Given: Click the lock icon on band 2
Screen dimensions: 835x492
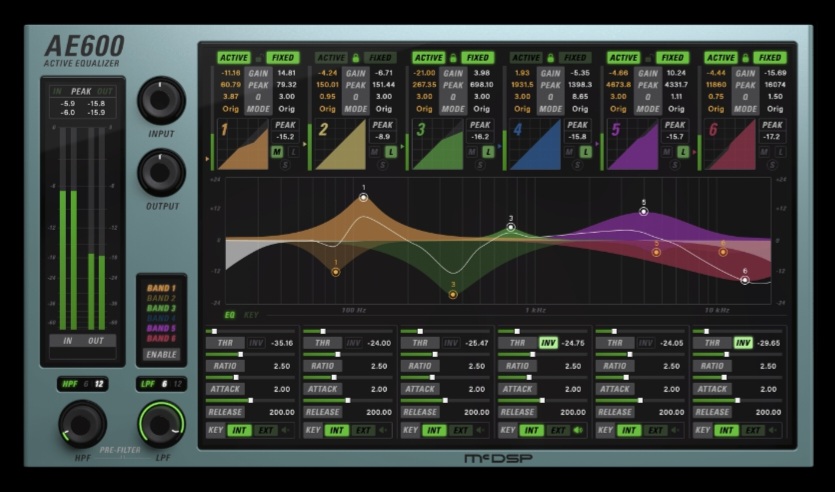Looking at the screenshot, I should (x=356, y=58).
